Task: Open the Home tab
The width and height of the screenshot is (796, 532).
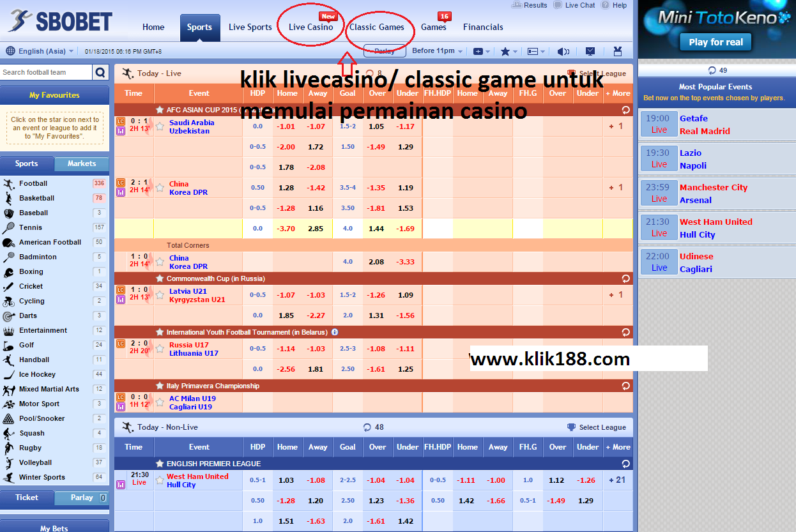Action: point(153,27)
